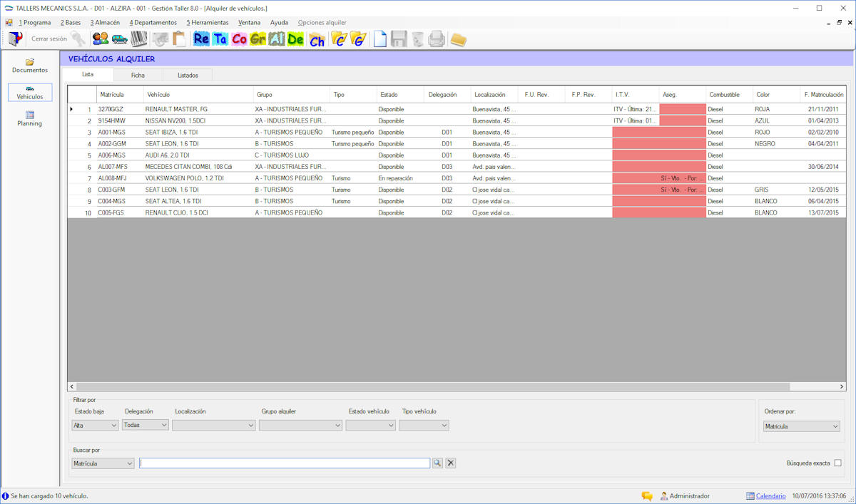Viewport: 856px width, 504px height.
Task: Open the Almacén menu
Action: point(105,22)
